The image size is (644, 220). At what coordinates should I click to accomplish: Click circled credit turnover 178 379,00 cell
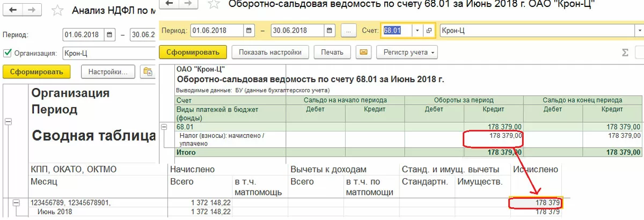[494, 139]
